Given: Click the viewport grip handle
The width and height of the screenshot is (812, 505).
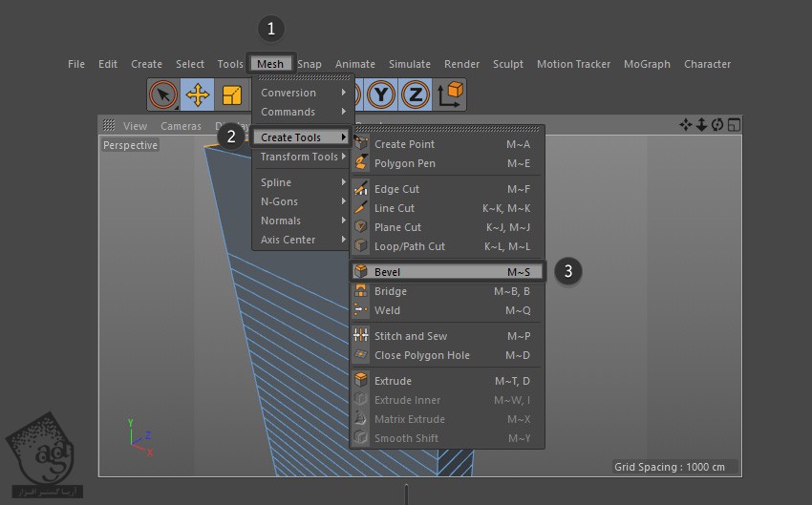Looking at the screenshot, I should click(x=109, y=125).
